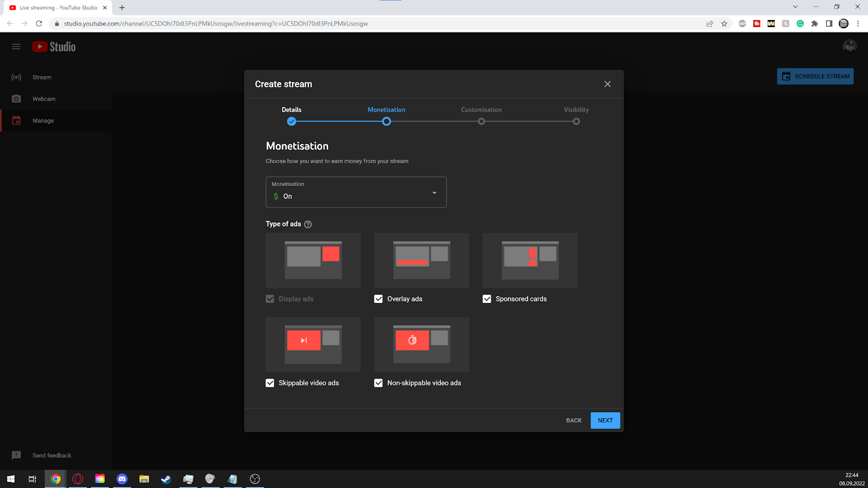Select the Overlay ads preview thumbnail
This screenshot has height=488, width=868.
pyautogui.click(x=422, y=261)
